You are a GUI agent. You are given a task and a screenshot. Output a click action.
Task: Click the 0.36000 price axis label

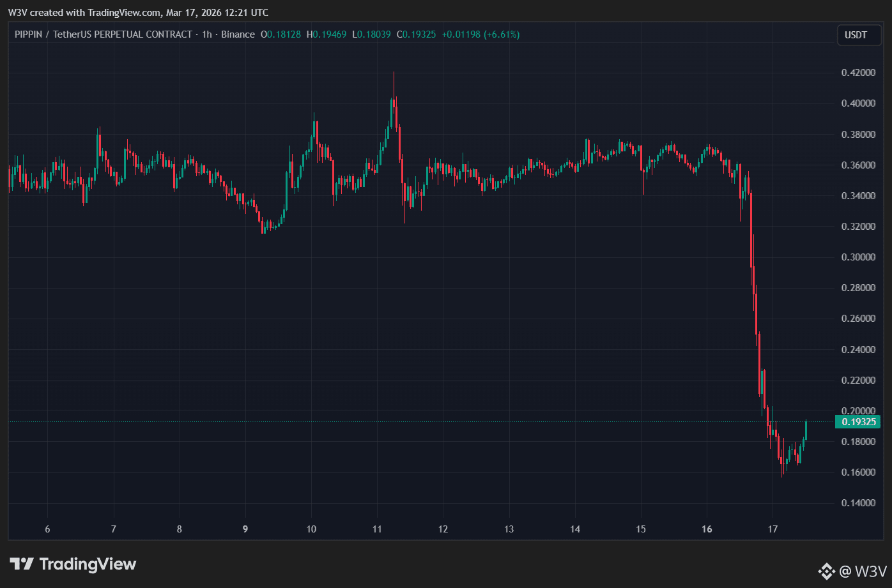pos(857,165)
